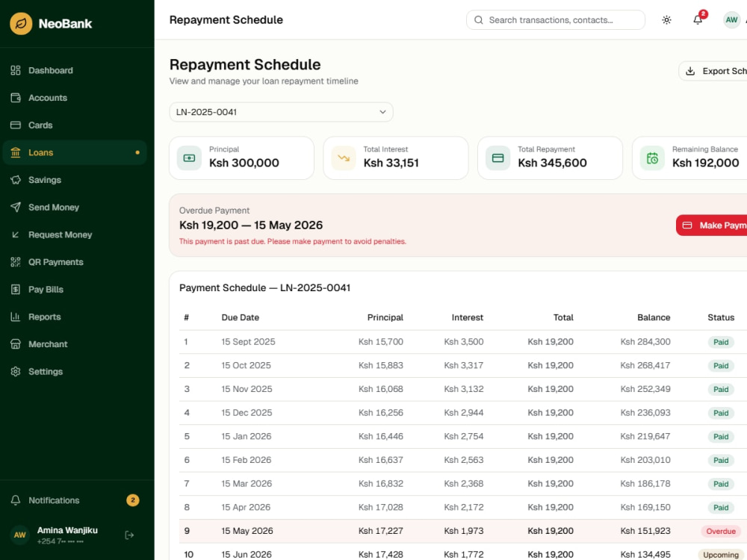Click the Savings piggy bank icon

[x=16, y=180]
